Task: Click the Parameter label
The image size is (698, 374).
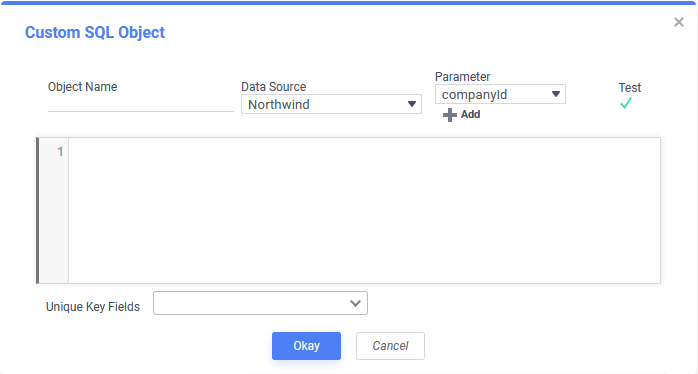Action: point(463,77)
